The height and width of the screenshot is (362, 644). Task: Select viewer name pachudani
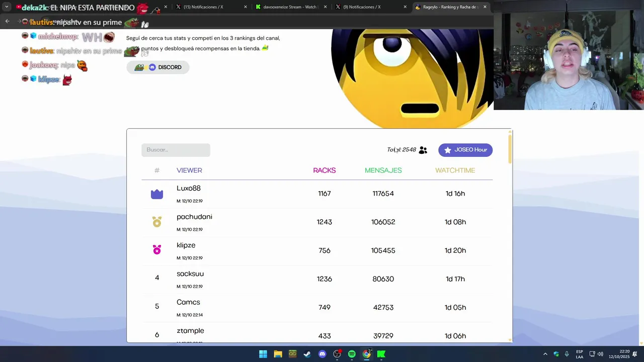(194, 217)
